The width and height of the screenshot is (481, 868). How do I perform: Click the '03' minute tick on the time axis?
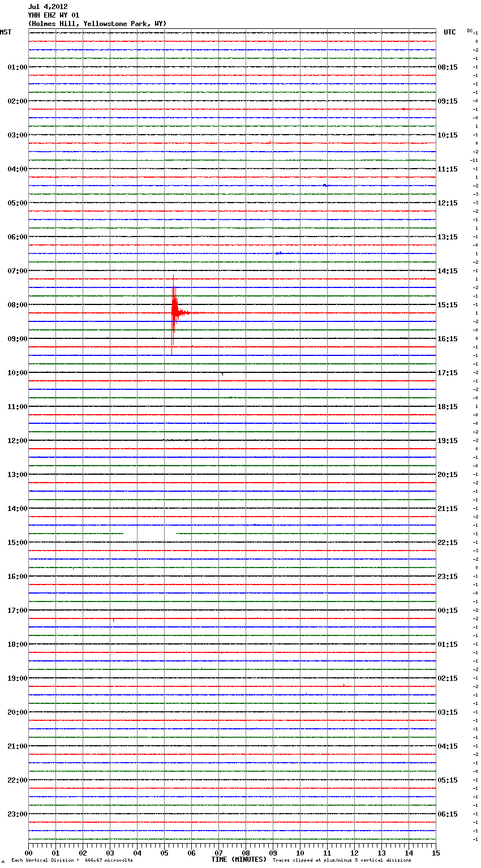click(110, 853)
